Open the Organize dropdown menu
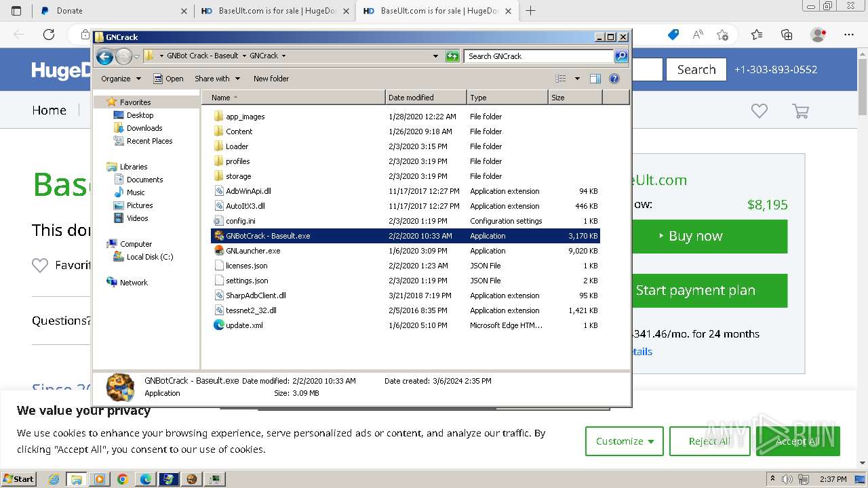 coord(121,79)
